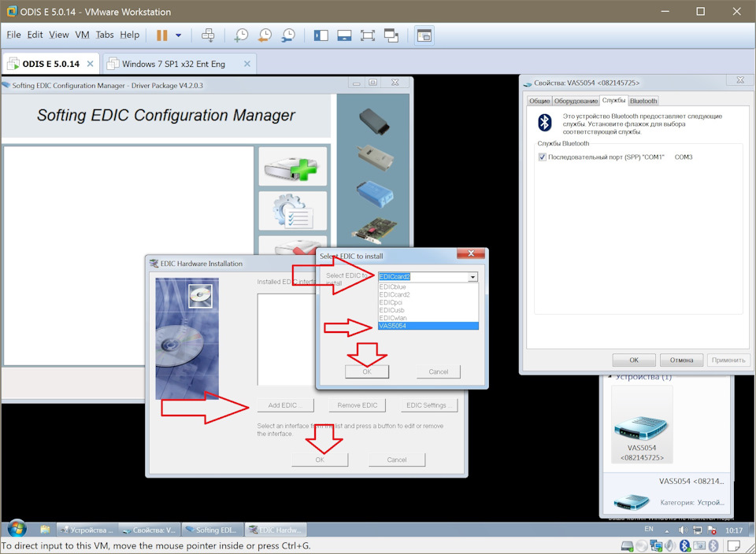Switch to the ODIS E 5.0.14 tab
The height and width of the screenshot is (554, 756).
click(50, 64)
